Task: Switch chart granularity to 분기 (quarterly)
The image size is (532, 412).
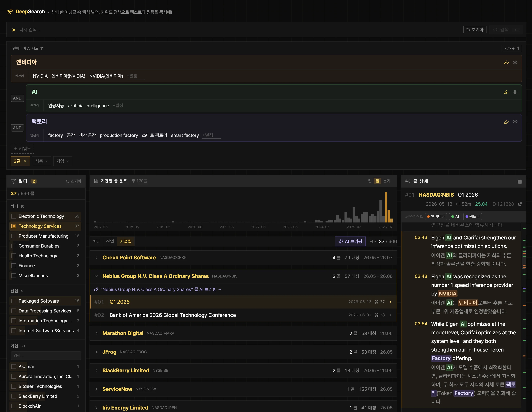Action: coord(387,181)
